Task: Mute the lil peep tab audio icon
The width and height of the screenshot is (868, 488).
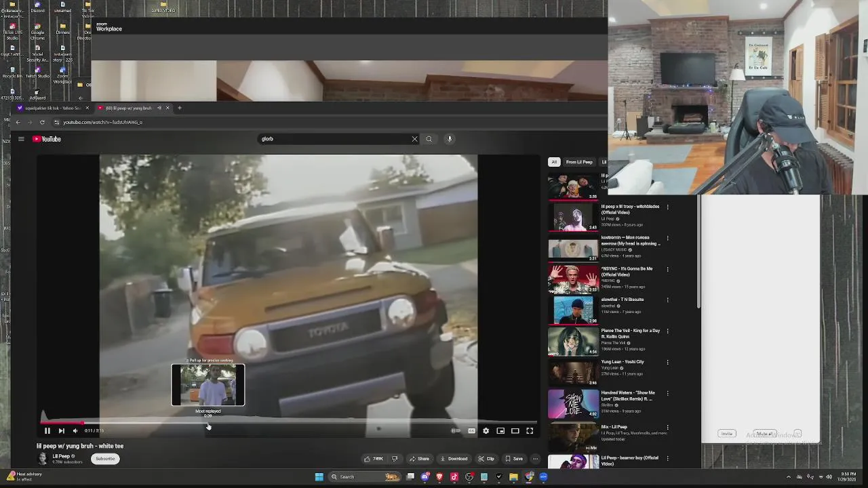Action: [159, 108]
